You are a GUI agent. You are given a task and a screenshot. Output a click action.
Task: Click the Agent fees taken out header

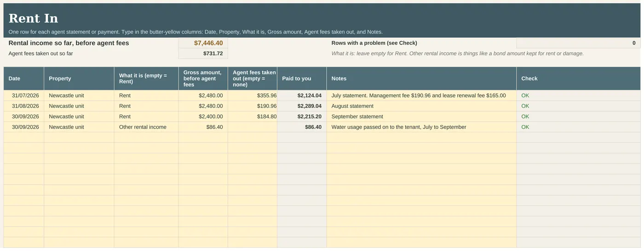[x=253, y=79]
